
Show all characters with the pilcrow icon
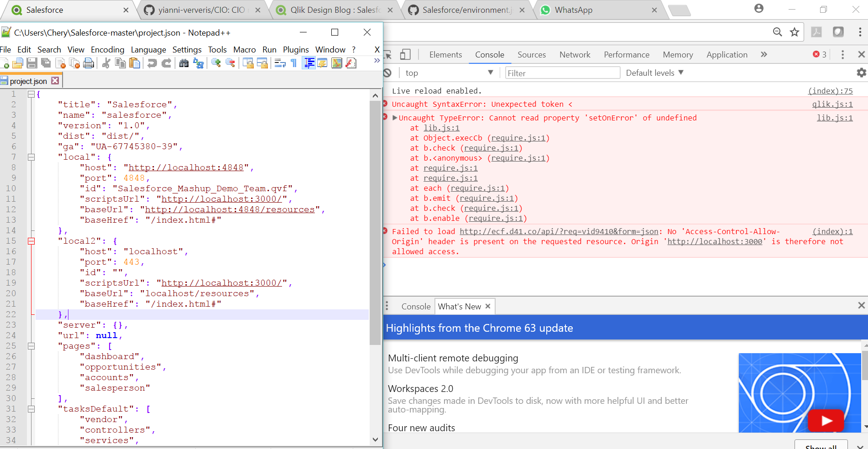[x=293, y=63]
